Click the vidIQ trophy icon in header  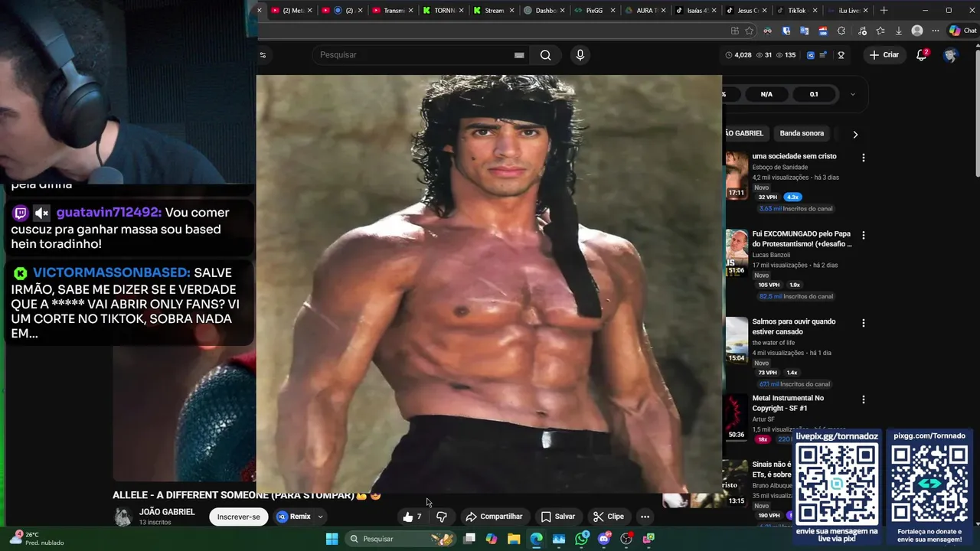pos(841,55)
